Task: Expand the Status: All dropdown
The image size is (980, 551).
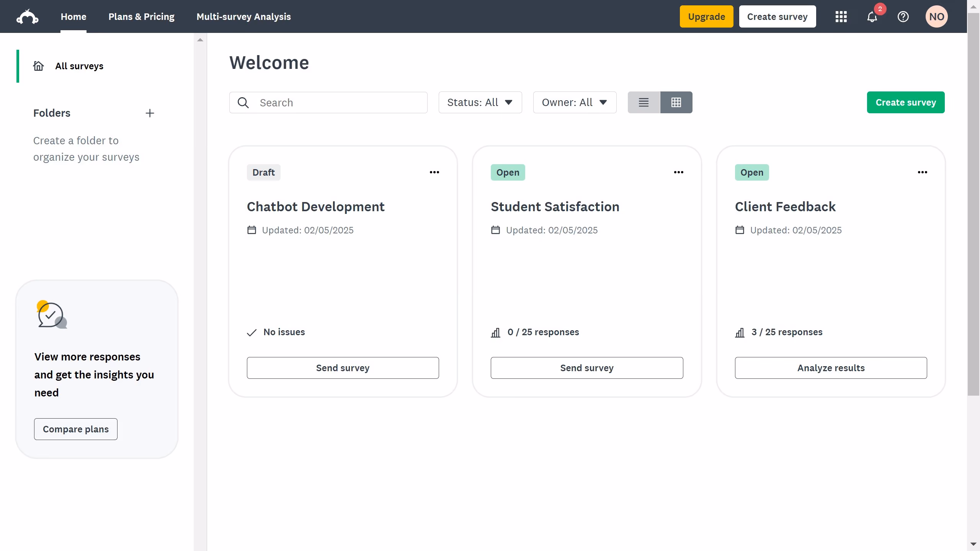Action: pyautogui.click(x=480, y=102)
